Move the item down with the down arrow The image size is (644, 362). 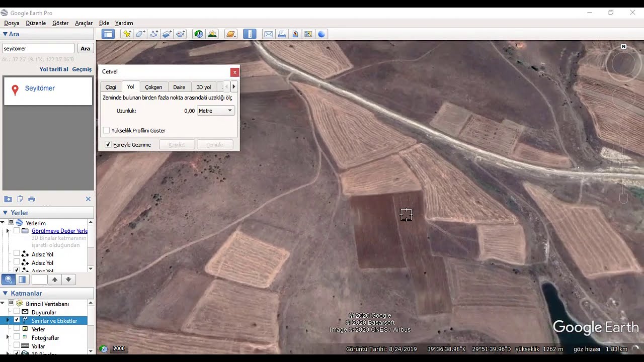click(68, 280)
